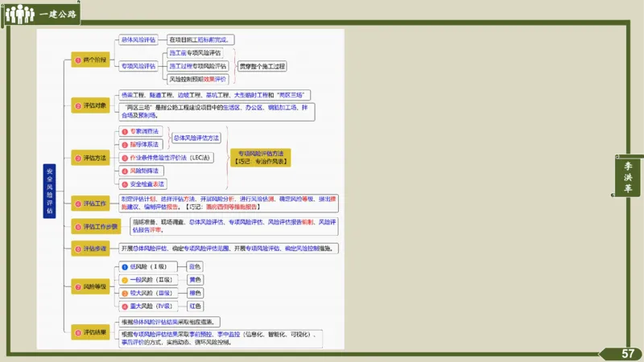Click the number badge on 专家调查法
The image size is (644, 362).
click(x=125, y=132)
